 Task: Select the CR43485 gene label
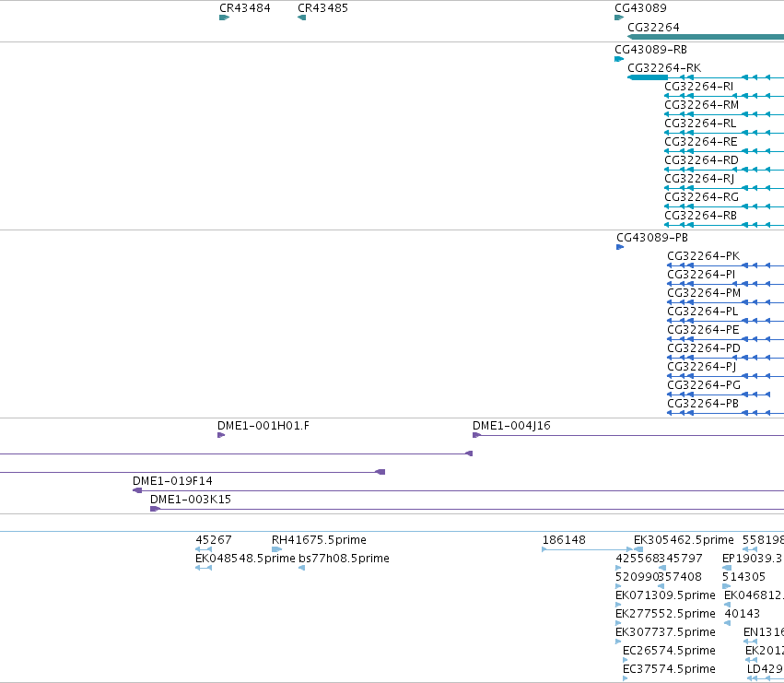click(322, 8)
